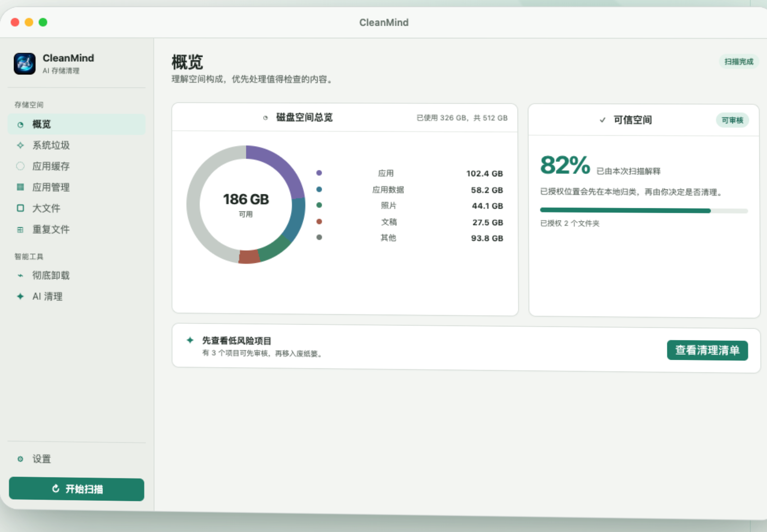The width and height of the screenshot is (767, 532).
Task: Click the 彻底卸载 icon
Action: pyautogui.click(x=20, y=275)
